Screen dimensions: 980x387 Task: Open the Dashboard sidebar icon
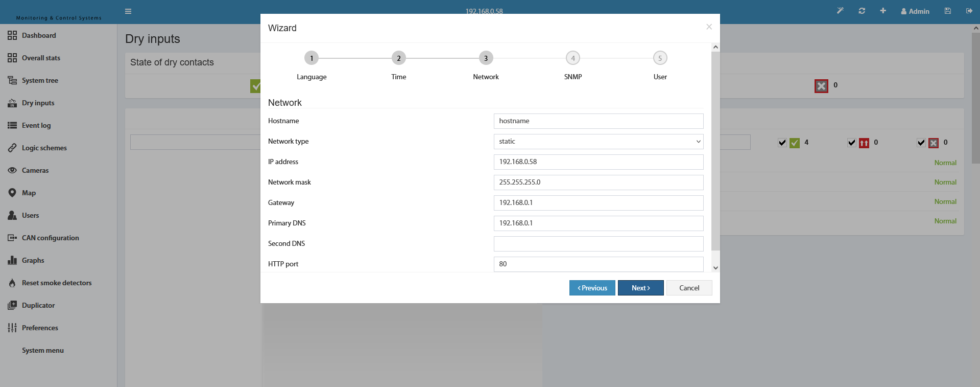point(12,35)
